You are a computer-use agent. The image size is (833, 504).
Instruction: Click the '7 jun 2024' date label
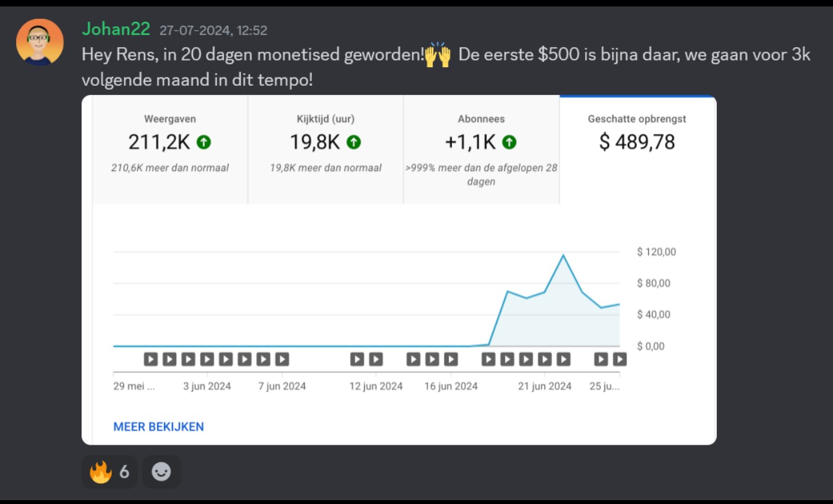282,387
